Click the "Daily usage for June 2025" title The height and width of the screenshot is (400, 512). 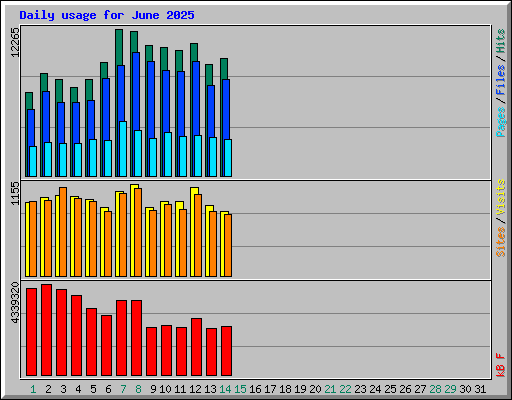click(107, 15)
